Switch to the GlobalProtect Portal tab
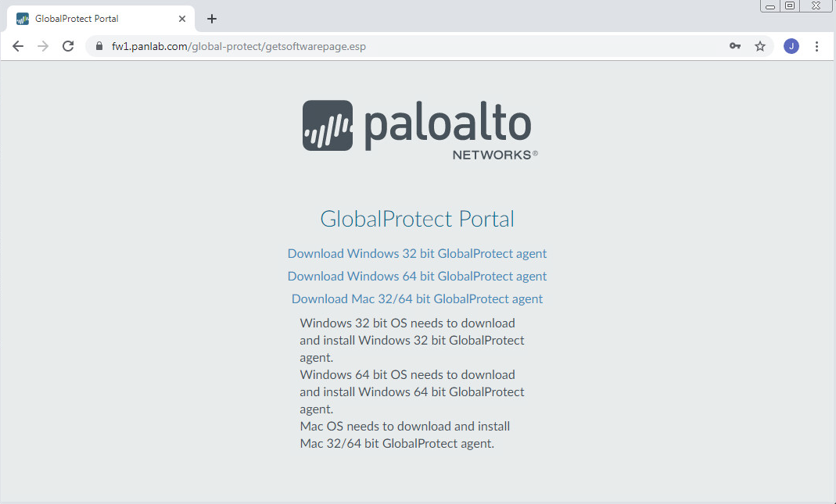The height and width of the screenshot is (504, 836). 94,18
